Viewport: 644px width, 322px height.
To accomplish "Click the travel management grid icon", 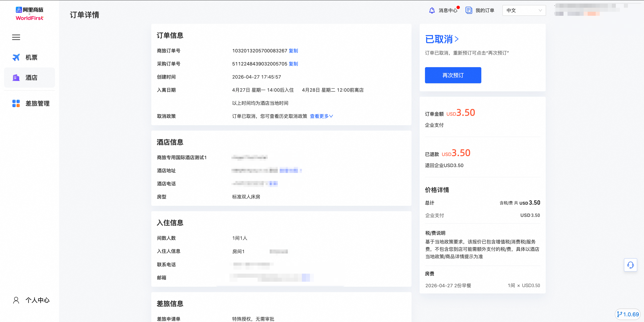I will click(x=16, y=103).
